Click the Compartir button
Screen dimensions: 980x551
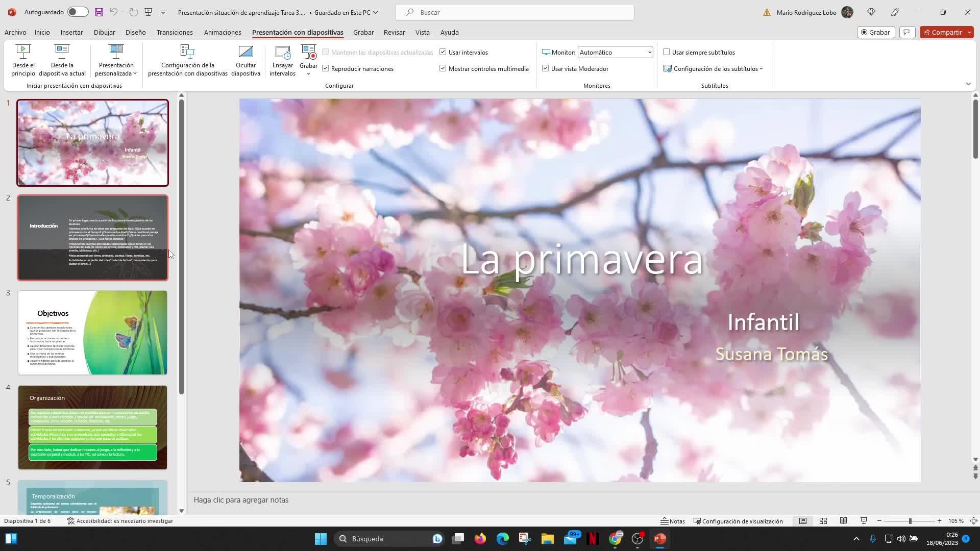point(942,32)
